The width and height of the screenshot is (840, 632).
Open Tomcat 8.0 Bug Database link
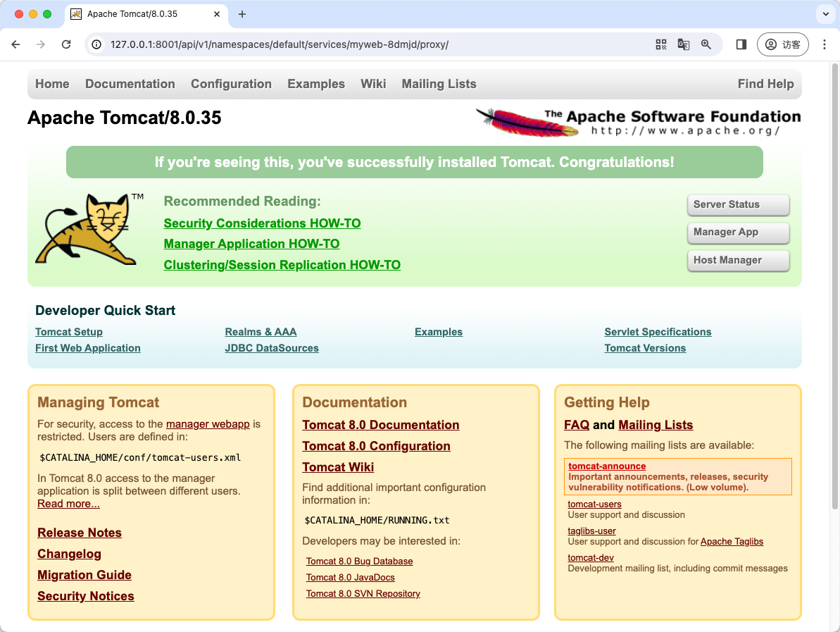tap(360, 562)
